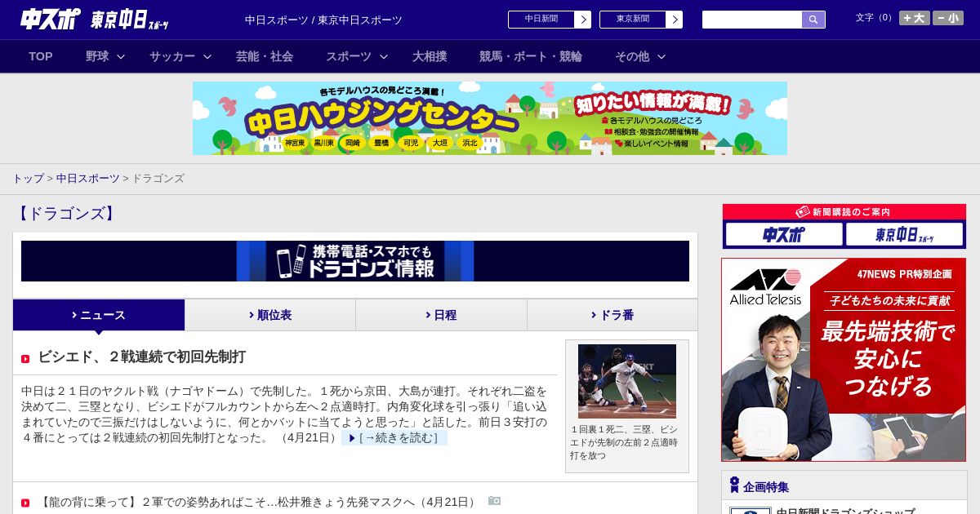Viewport: 980px width, 514px height.
Task: Click the 企画特集 ribbon icon
Action: coord(734,485)
